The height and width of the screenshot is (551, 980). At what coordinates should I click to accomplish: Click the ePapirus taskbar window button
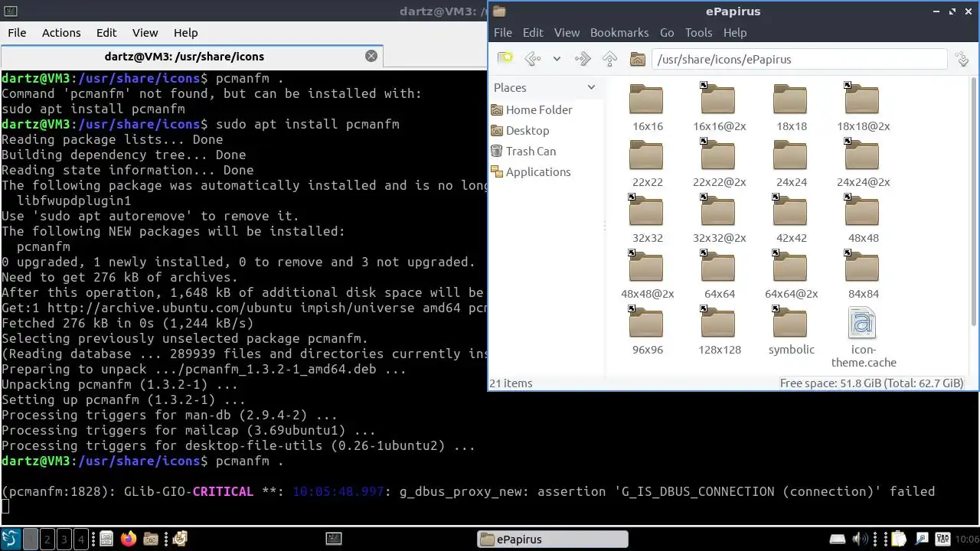point(552,540)
